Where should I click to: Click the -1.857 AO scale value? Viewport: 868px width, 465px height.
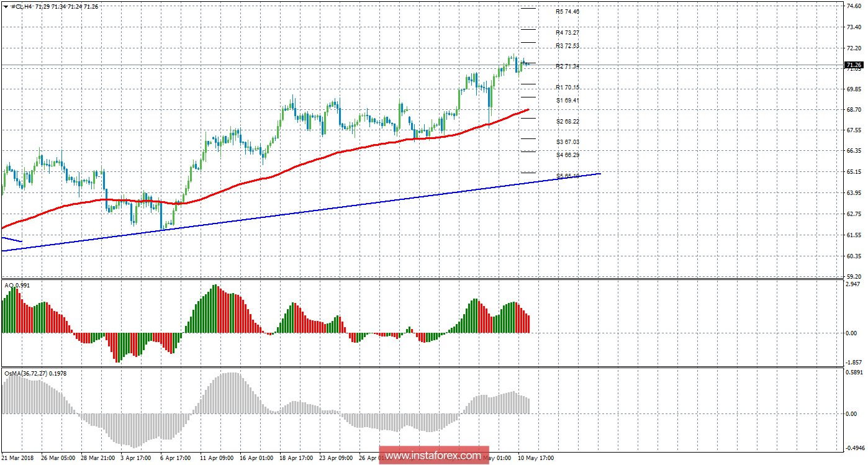tap(853, 362)
